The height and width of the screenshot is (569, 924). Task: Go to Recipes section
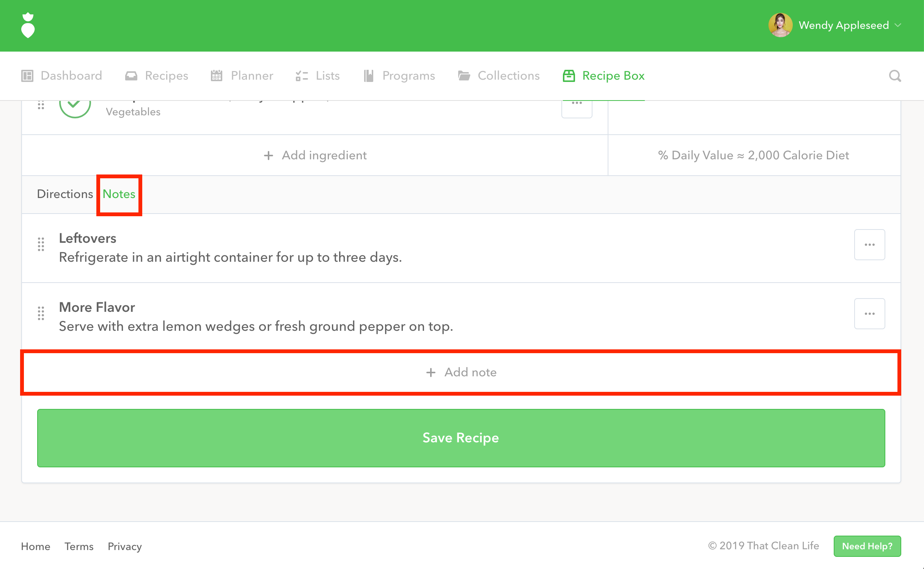(x=157, y=76)
